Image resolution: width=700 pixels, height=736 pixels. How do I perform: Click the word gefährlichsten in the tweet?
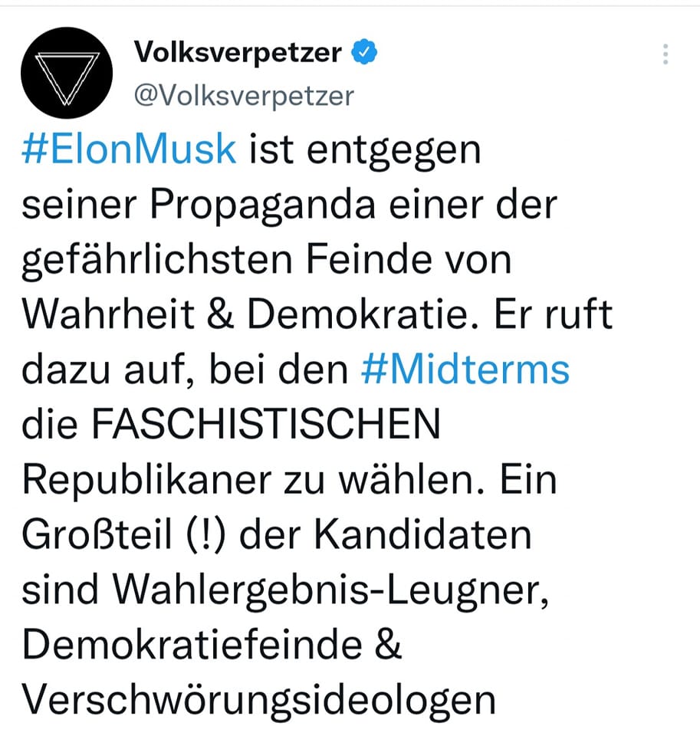point(157,261)
